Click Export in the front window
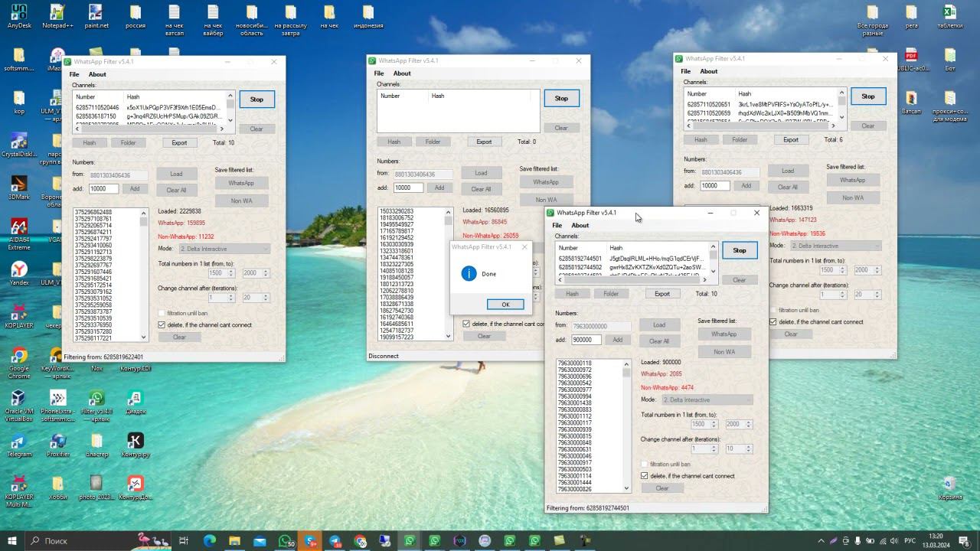980x551 pixels. [x=662, y=294]
